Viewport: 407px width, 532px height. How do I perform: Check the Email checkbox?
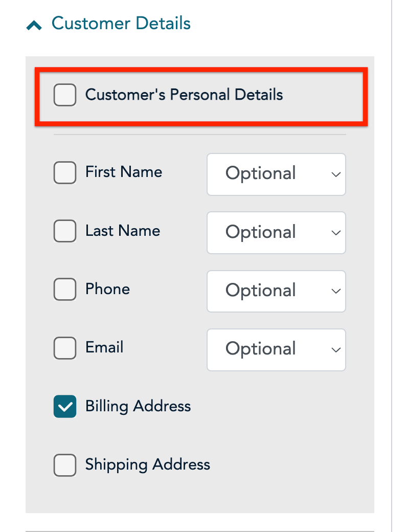pyautogui.click(x=65, y=347)
